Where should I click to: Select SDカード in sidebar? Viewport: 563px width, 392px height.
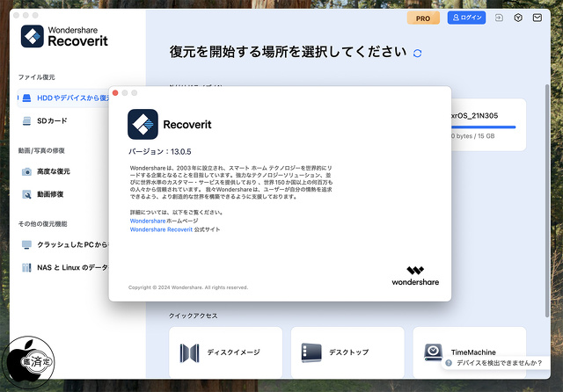pyautogui.click(x=52, y=121)
